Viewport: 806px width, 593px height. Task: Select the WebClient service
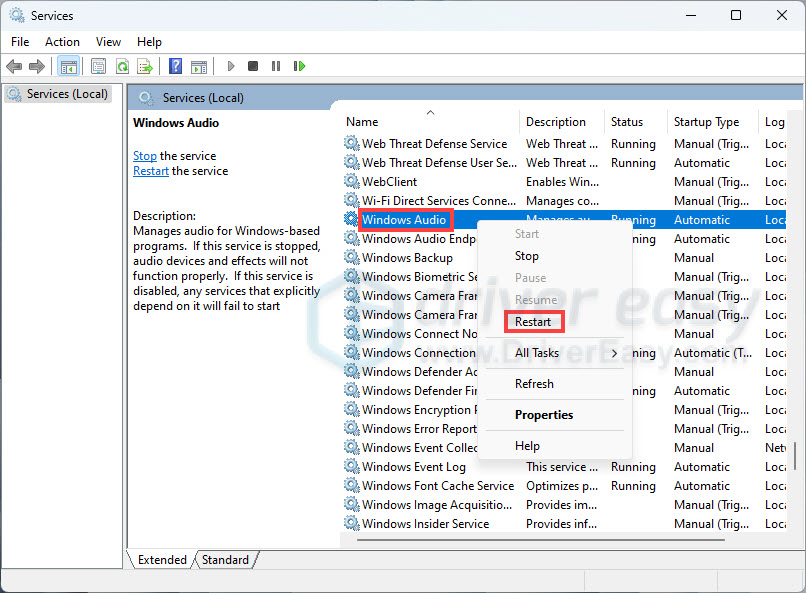[x=564, y=182]
